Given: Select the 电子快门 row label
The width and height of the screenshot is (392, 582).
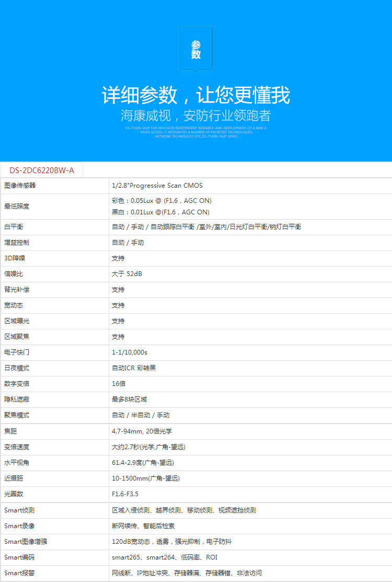Looking at the screenshot, I should (17, 352).
